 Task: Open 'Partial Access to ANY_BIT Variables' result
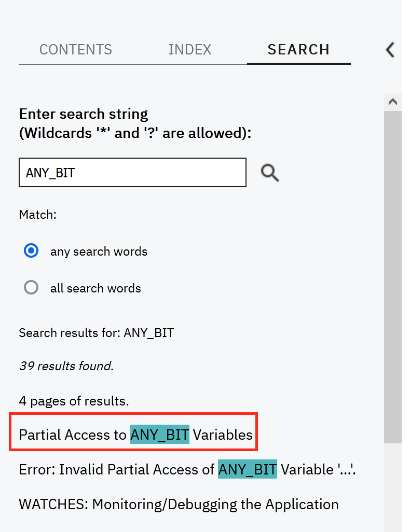click(x=135, y=435)
